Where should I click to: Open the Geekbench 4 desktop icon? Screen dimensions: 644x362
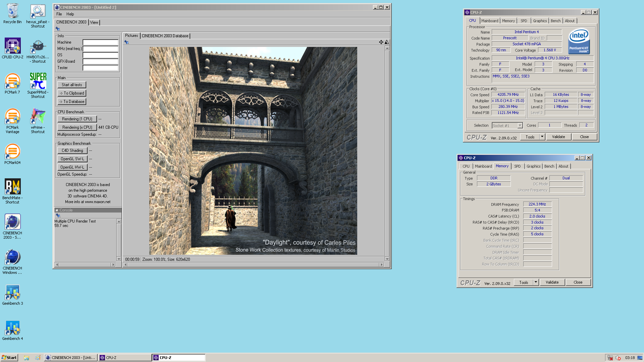click(12, 330)
